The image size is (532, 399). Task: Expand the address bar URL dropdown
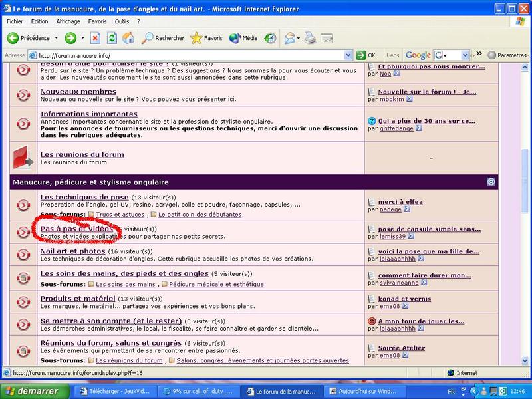click(348, 55)
